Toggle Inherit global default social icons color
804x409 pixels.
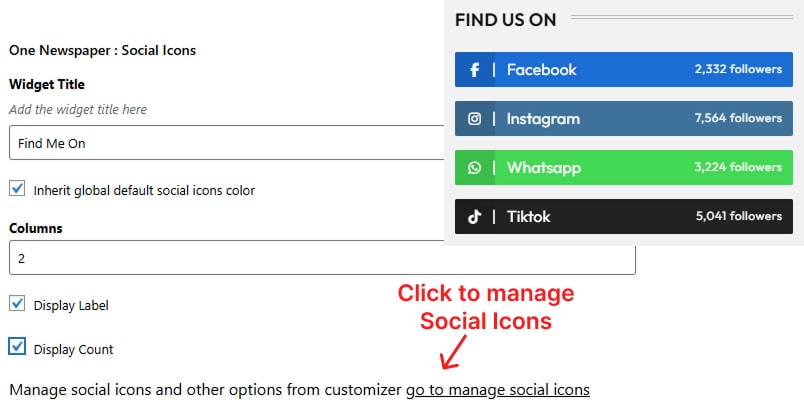pos(17,189)
